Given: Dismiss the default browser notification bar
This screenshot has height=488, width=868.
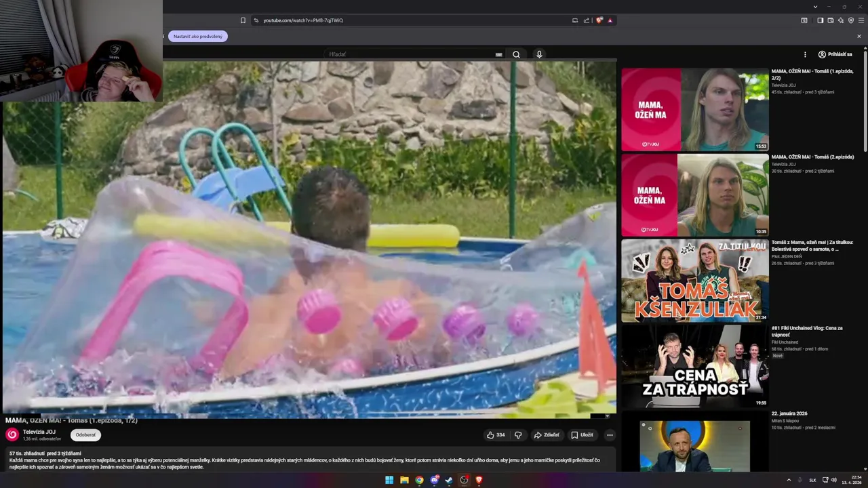Looking at the screenshot, I should [859, 37].
